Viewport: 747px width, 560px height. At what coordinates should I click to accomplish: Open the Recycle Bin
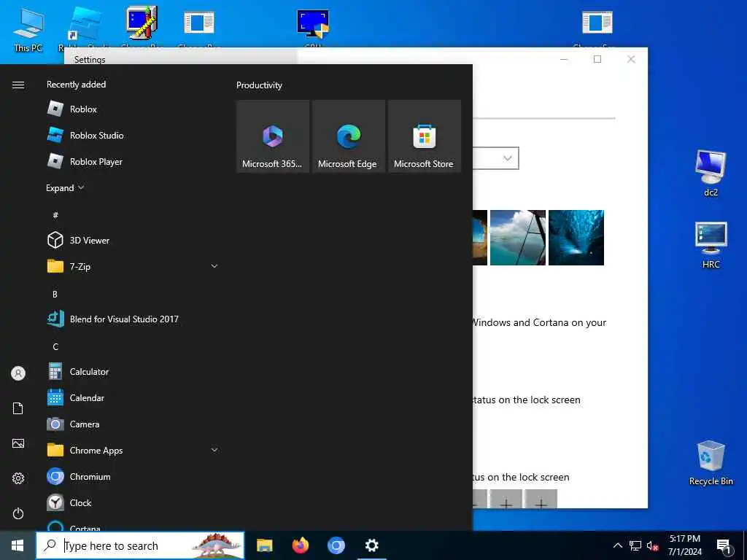711,462
